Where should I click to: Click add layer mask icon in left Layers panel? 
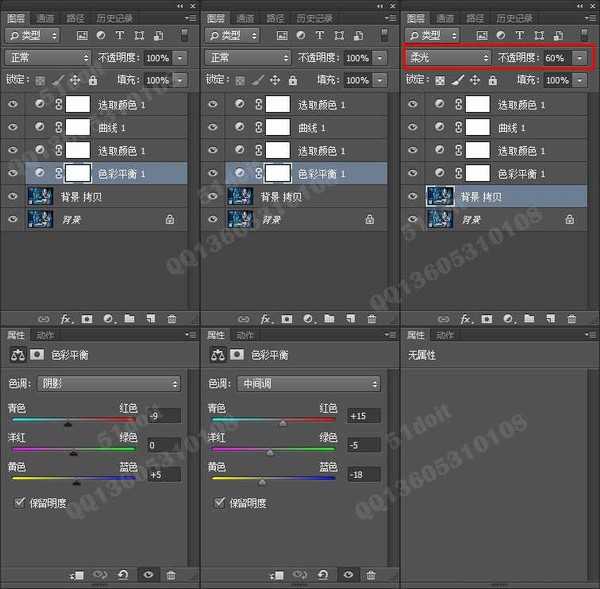(x=87, y=319)
